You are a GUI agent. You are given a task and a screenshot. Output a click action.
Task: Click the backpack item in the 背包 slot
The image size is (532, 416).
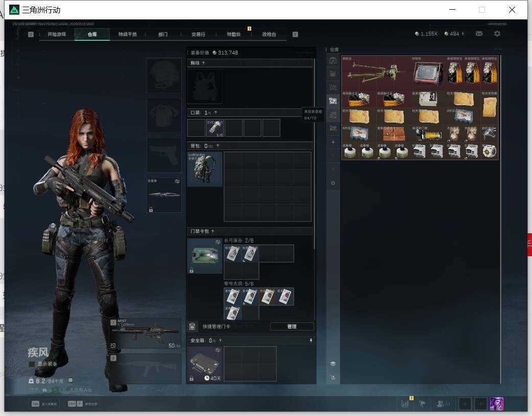point(205,168)
